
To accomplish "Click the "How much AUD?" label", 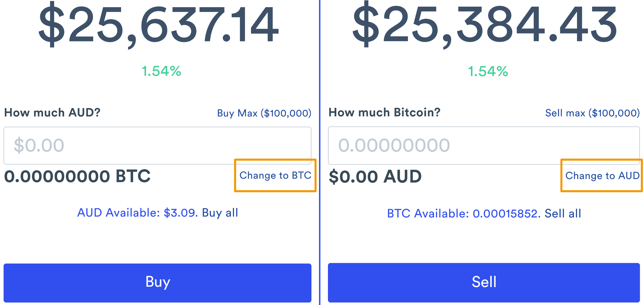I will (x=52, y=113).
